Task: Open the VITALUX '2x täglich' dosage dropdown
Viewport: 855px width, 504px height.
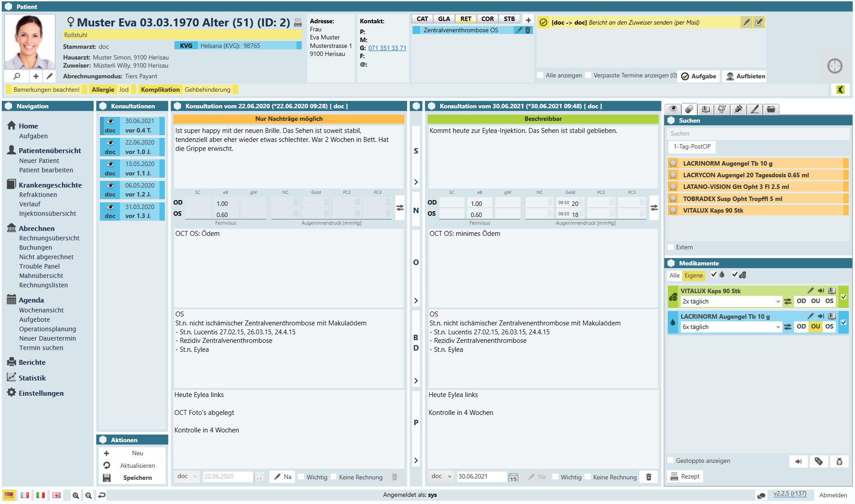Action: tap(778, 302)
